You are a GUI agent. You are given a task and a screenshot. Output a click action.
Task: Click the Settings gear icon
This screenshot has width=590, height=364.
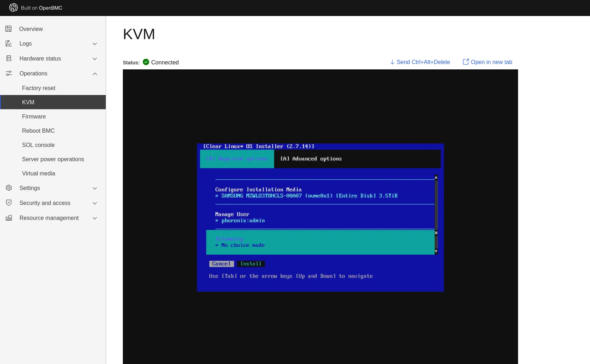coord(9,188)
